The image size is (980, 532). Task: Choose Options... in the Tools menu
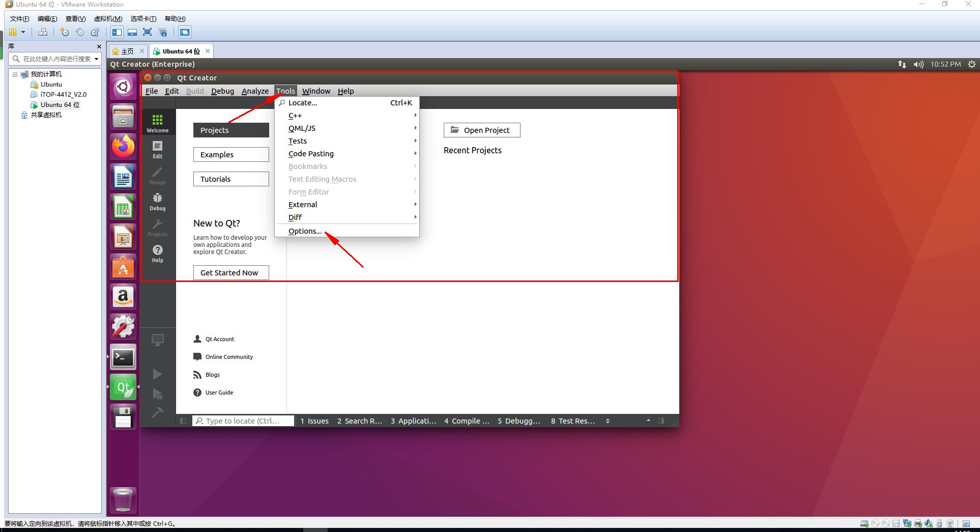point(347,231)
